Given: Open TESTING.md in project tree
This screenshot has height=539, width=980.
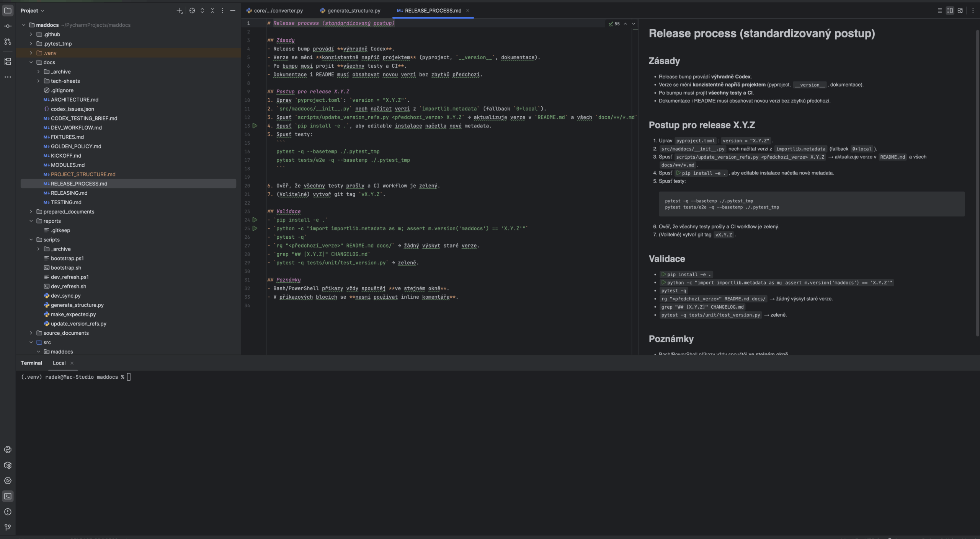Looking at the screenshot, I should tap(66, 202).
